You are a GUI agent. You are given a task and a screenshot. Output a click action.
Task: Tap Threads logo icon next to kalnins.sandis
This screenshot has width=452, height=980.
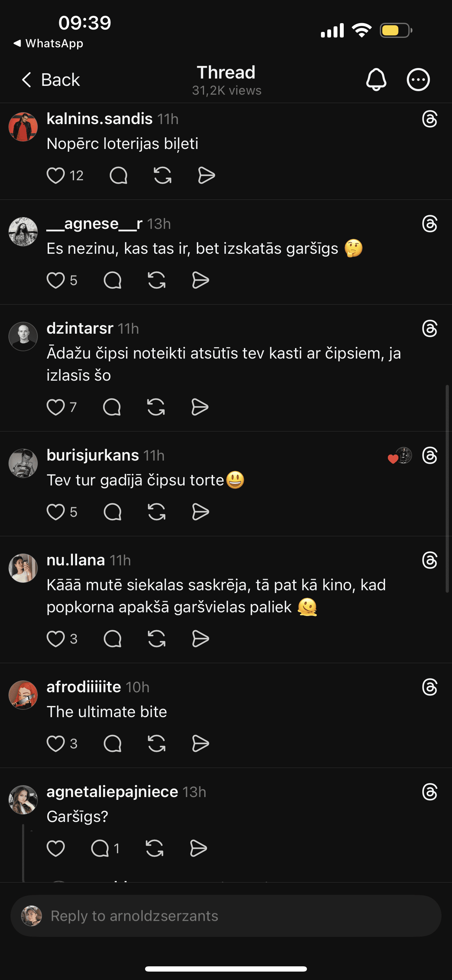pyautogui.click(x=430, y=119)
